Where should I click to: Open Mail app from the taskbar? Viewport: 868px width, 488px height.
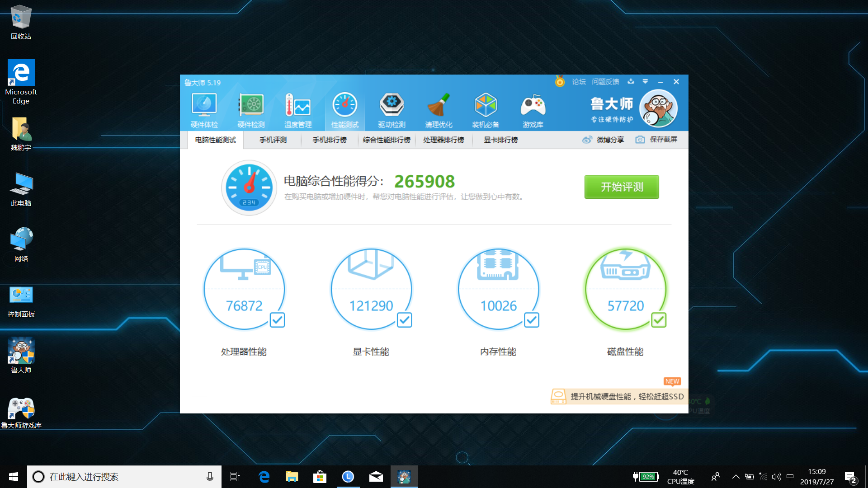[376, 477]
